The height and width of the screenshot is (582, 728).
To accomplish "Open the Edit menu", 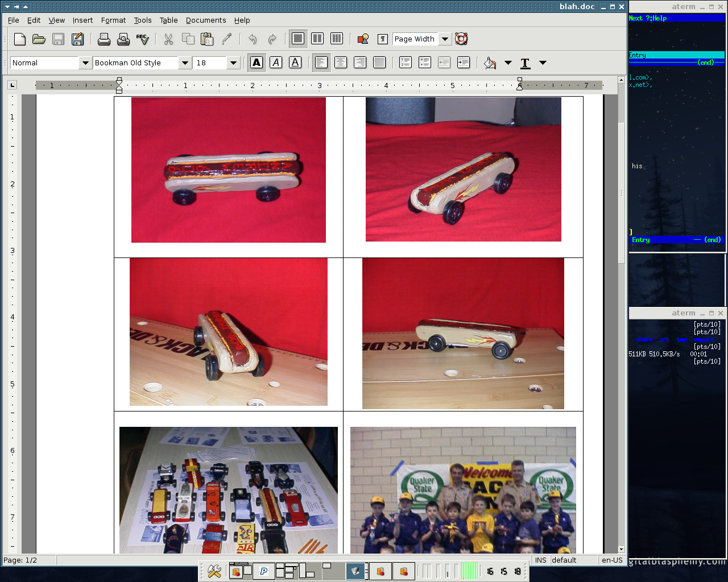I will (34, 20).
